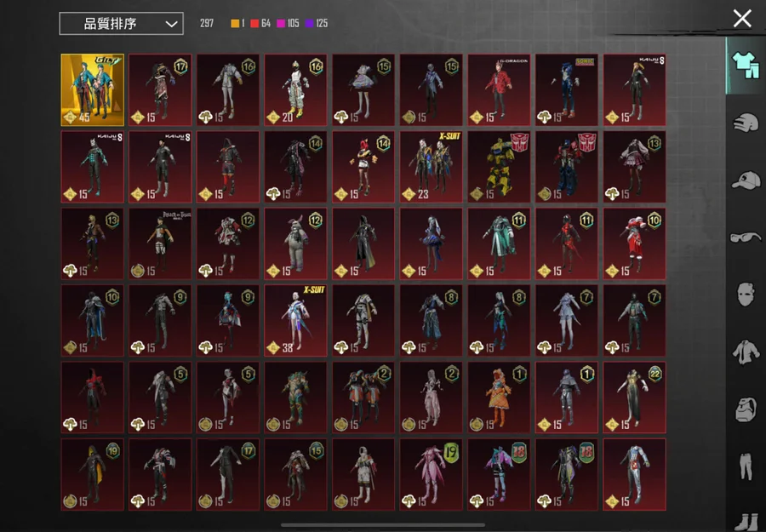Screen dimensions: 766x532
Task: Select the golden mythic outfit worth 45
Action: tap(93, 89)
